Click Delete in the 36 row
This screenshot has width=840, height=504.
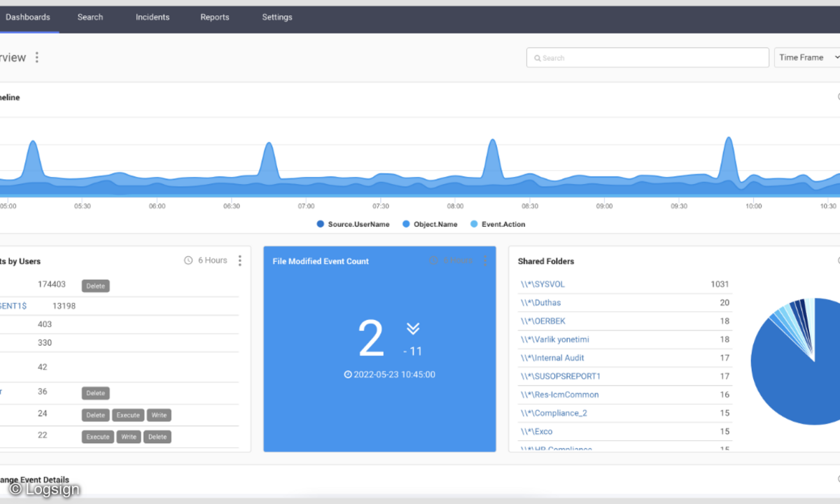coord(96,393)
